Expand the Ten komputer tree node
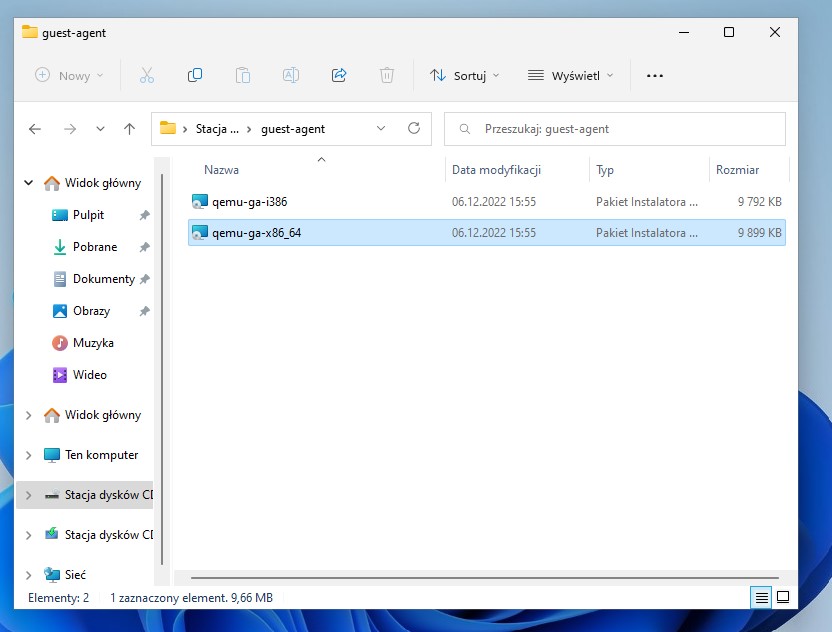The width and height of the screenshot is (832, 632). click(28, 455)
